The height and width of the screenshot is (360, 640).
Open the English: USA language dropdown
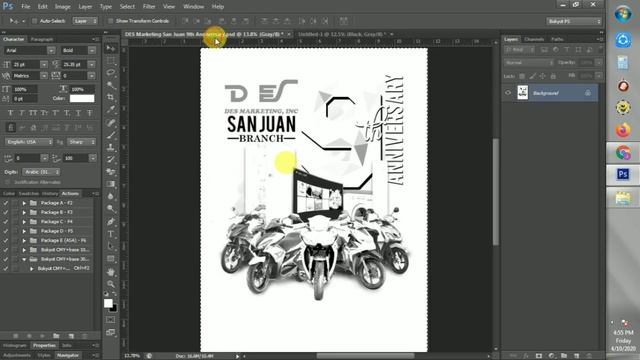tap(29, 142)
